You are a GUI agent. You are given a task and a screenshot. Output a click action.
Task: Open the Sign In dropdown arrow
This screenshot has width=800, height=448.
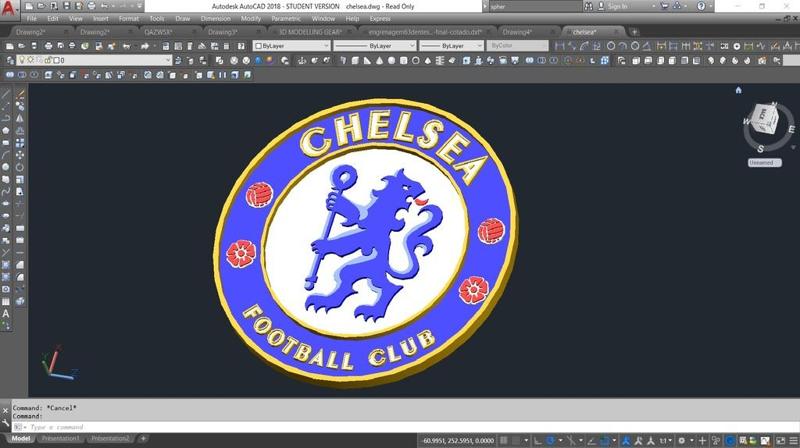point(654,6)
